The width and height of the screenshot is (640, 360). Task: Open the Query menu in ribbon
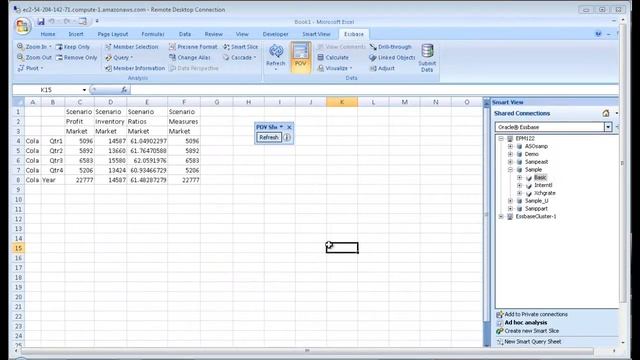click(x=119, y=58)
